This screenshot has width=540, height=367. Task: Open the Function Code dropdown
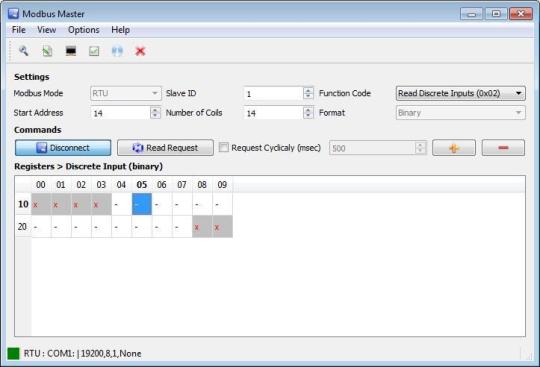[460, 93]
